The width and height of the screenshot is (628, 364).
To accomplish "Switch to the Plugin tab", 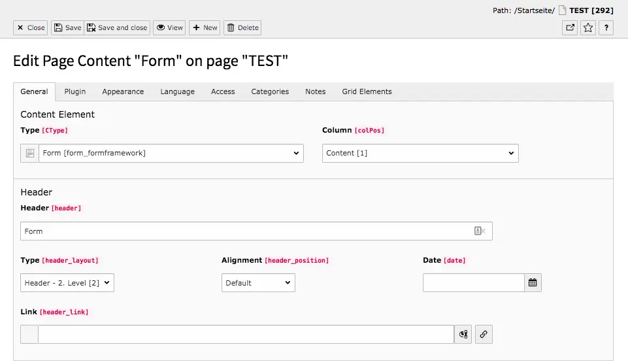I will [x=75, y=91].
